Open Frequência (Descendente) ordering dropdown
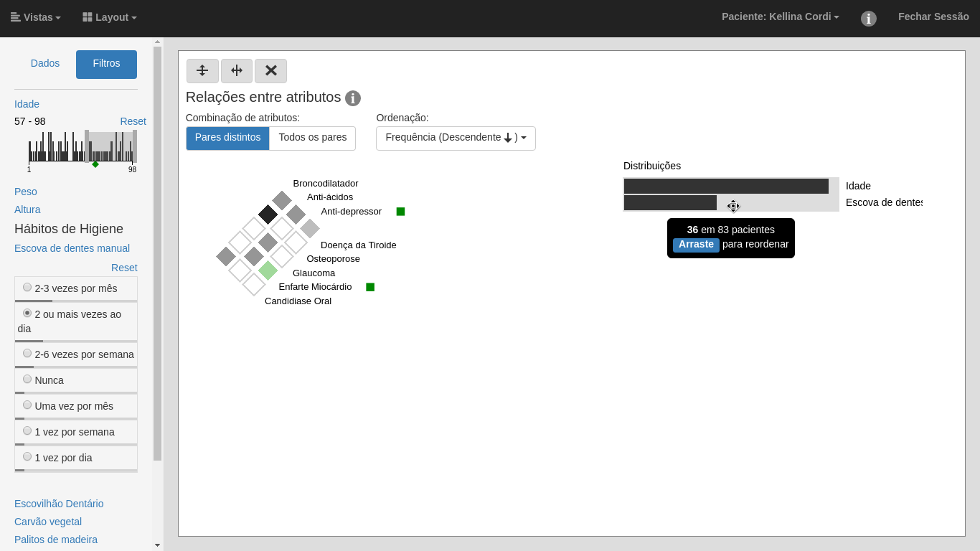 pyautogui.click(x=456, y=138)
